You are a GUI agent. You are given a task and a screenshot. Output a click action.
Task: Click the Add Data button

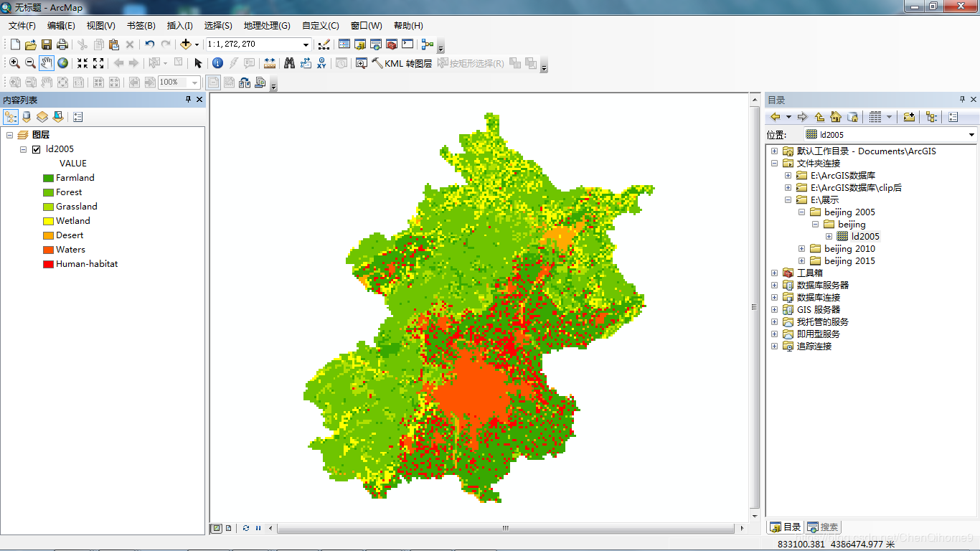(x=186, y=44)
